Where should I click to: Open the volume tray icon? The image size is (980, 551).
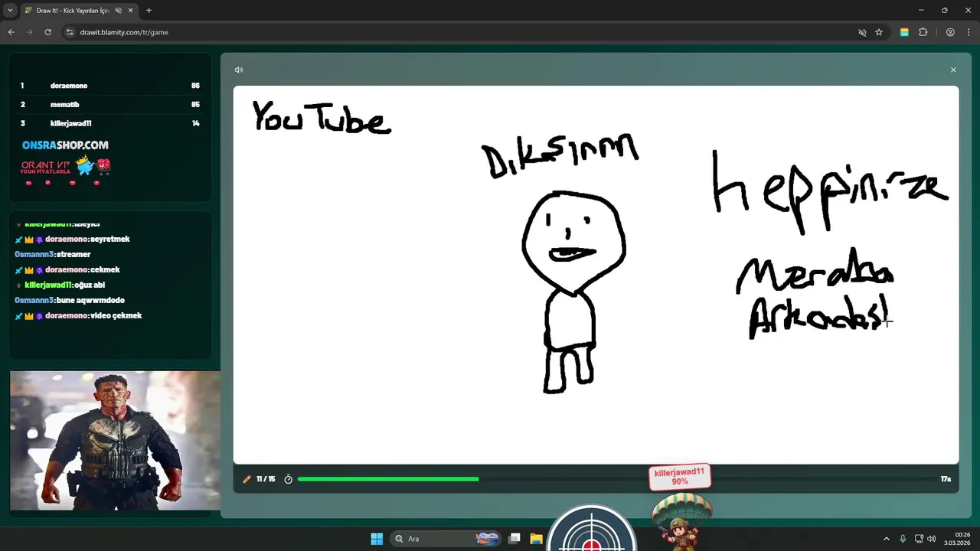click(x=932, y=539)
